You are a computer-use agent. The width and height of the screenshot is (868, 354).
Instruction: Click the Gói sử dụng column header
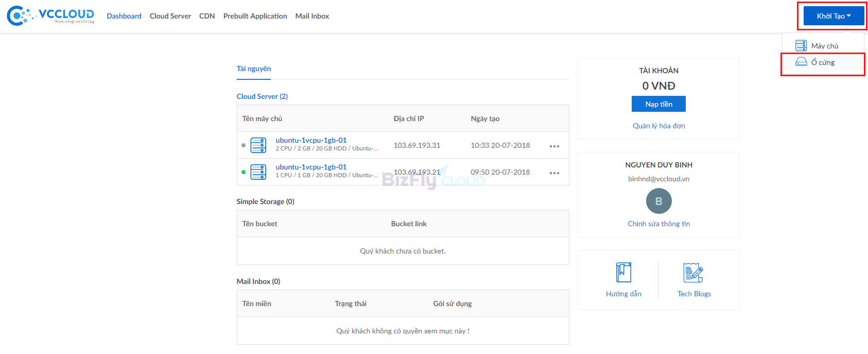click(x=453, y=304)
